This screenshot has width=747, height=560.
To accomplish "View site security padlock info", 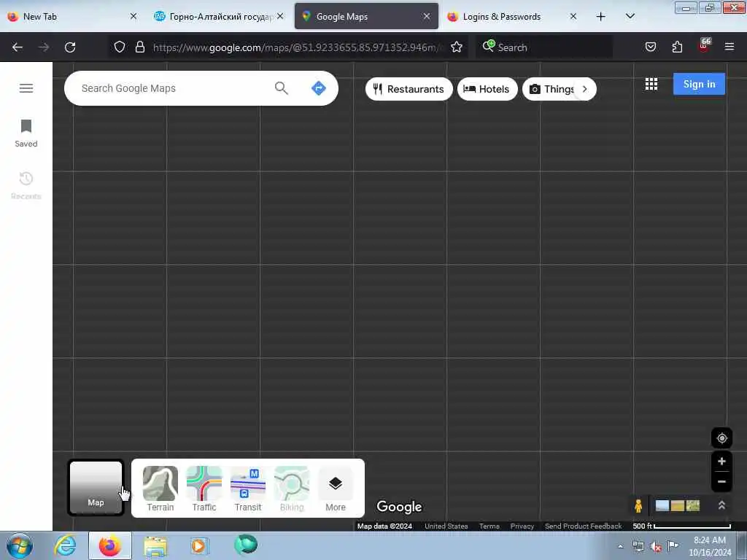I will pos(139,47).
